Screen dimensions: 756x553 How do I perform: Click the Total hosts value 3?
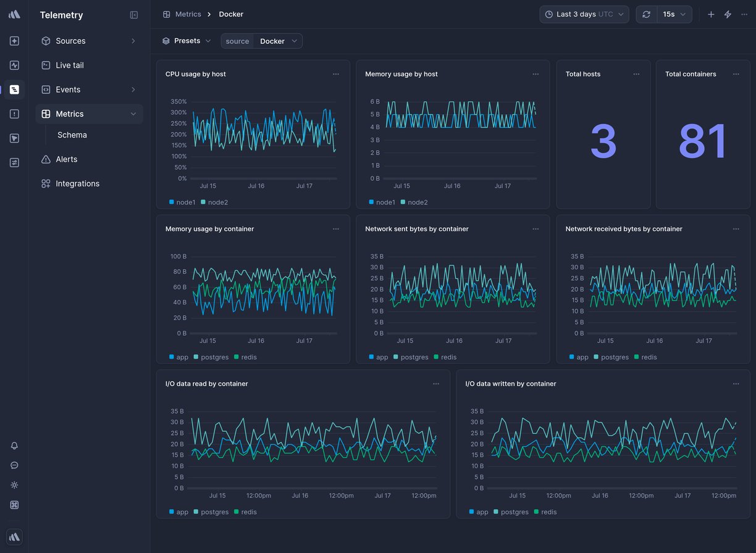coord(603,142)
